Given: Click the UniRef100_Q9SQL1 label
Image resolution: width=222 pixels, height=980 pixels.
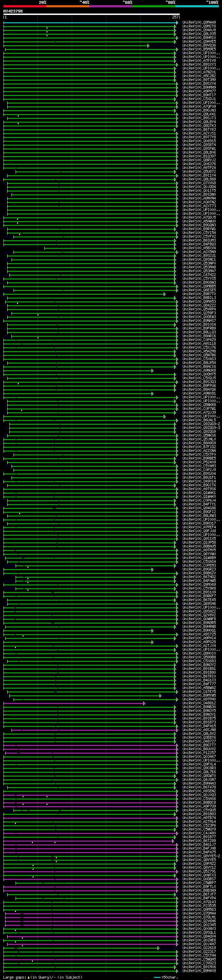Looking at the screenshot, I should [199, 932].
